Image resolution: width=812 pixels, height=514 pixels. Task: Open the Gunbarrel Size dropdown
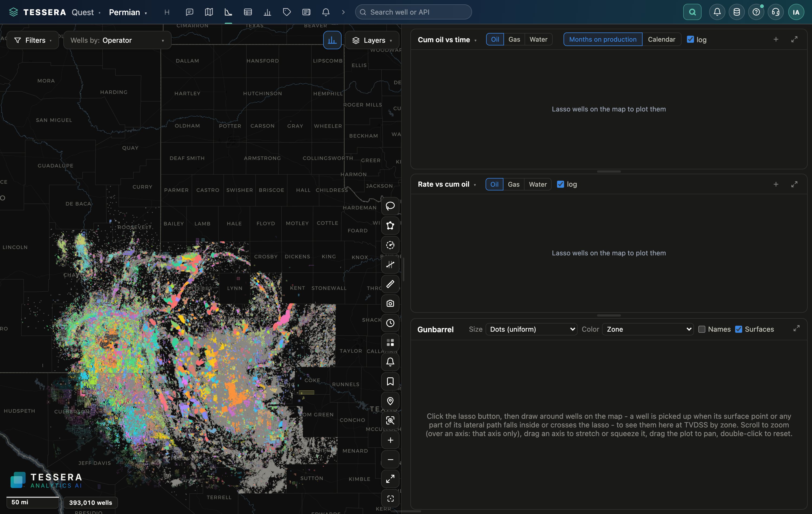tap(531, 329)
